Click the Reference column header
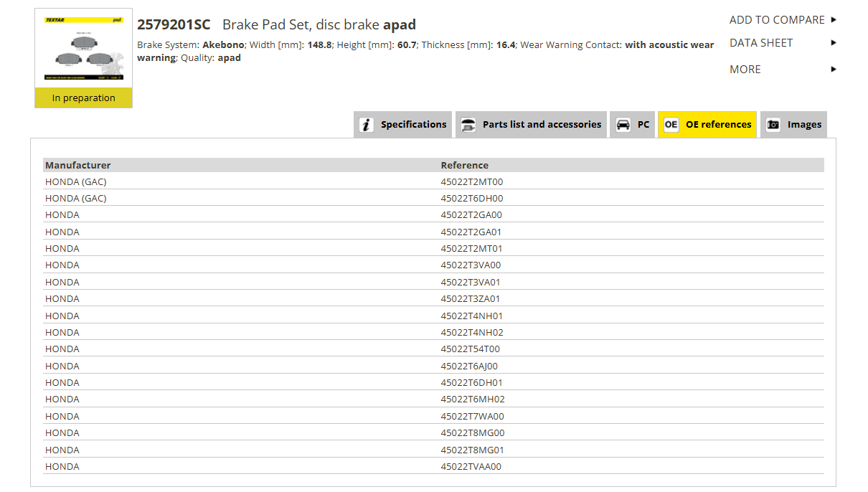 tap(465, 165)
